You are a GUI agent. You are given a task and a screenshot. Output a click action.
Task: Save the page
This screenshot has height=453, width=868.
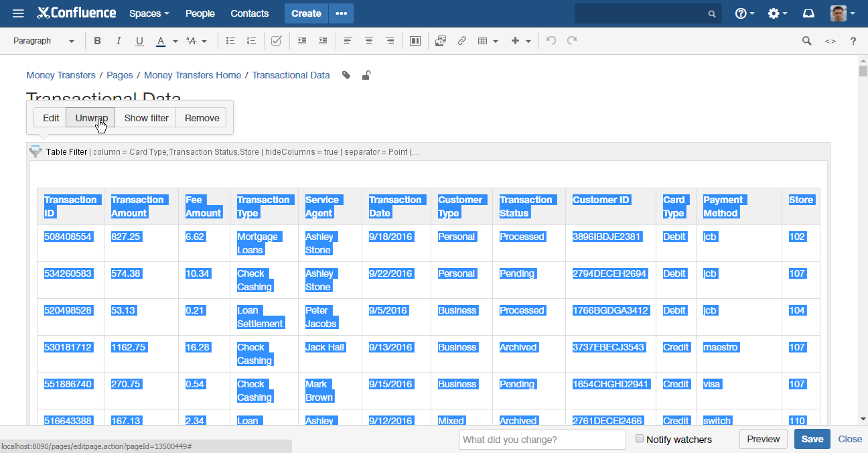pyautogui.click(x=812, y=439)
